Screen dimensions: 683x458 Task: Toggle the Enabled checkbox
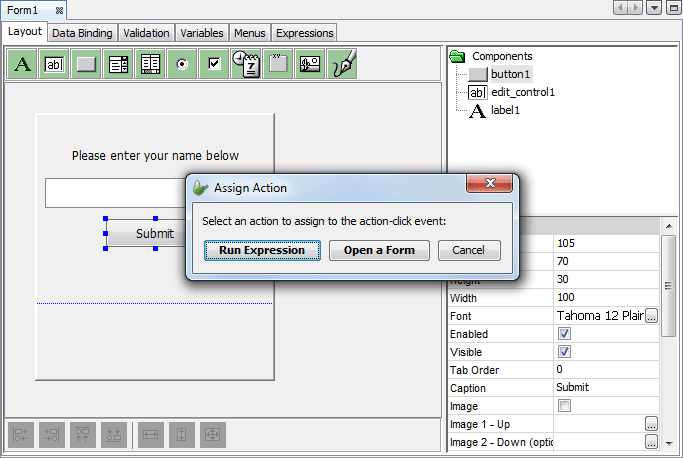(564, 334)
